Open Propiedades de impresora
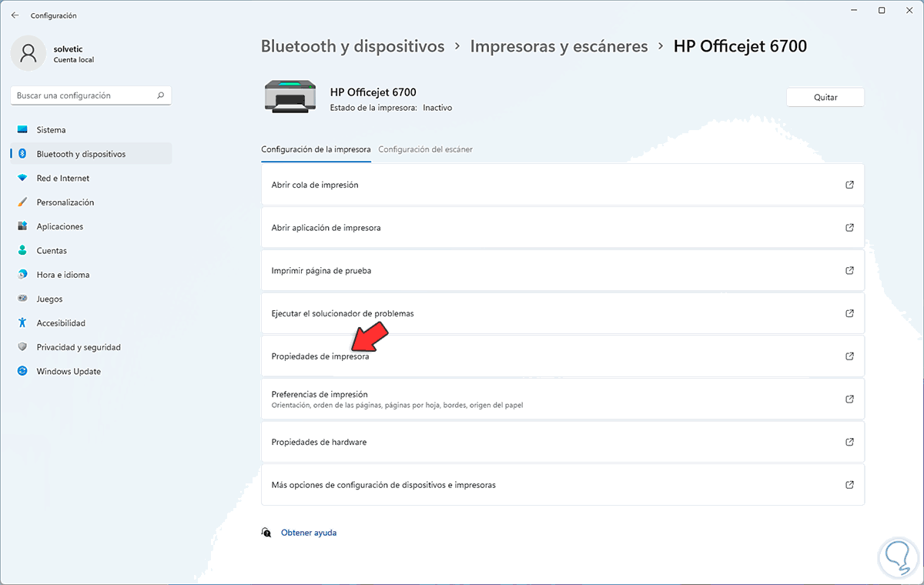The height and width of the screenshot is (585, 924). (x=563, y=356)
